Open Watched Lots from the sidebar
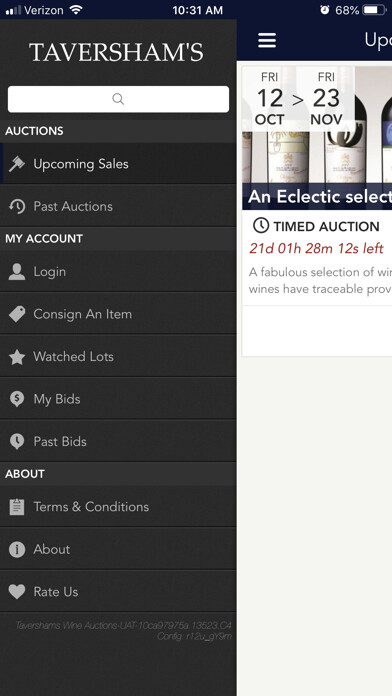392x696 pixels. pos(118,357)
